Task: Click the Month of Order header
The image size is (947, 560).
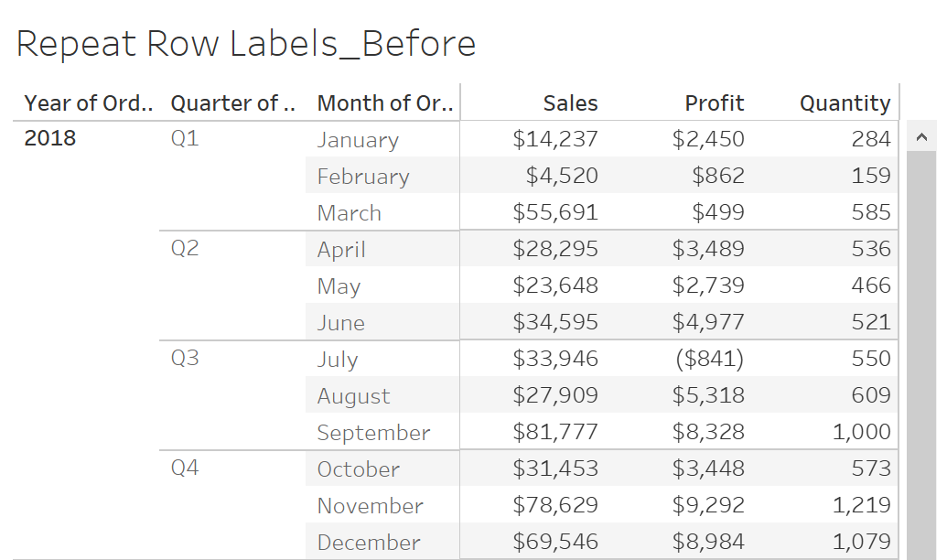Action: click(x=384, y=103)
